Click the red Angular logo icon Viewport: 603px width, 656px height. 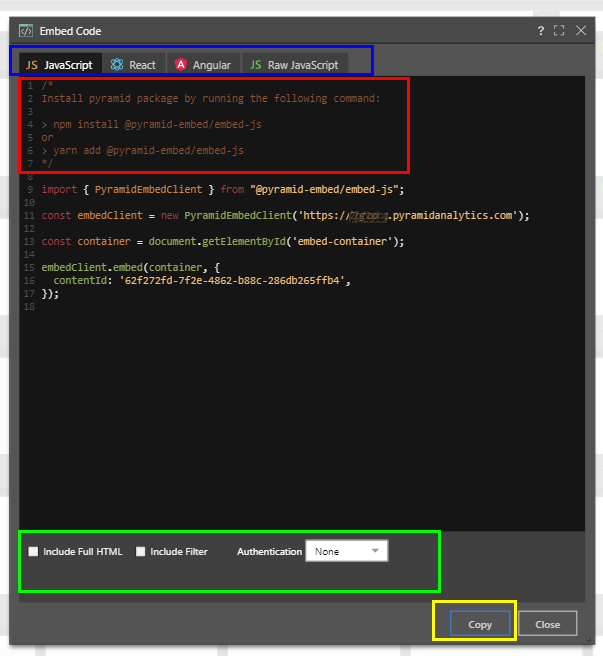click(x=180, y=65)
